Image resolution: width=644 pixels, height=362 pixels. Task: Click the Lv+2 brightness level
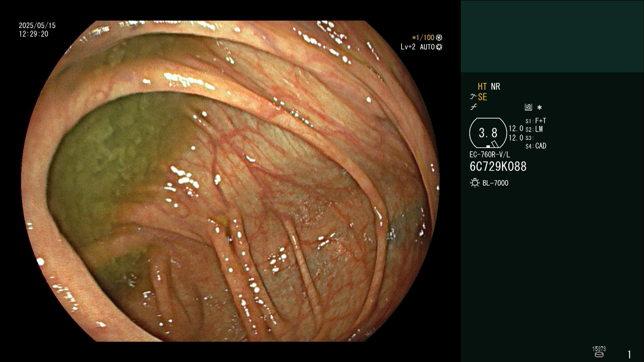[x=408, y=47]
